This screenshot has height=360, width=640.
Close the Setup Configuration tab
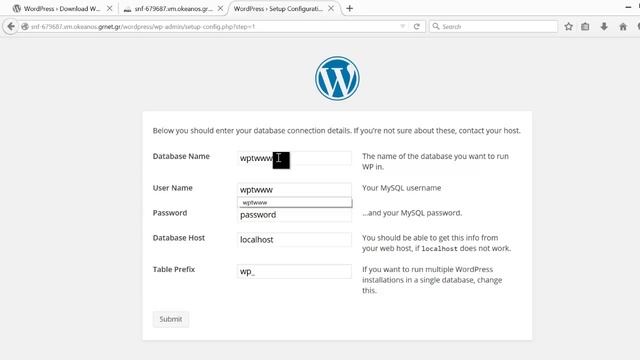click(x=331, y=8)
